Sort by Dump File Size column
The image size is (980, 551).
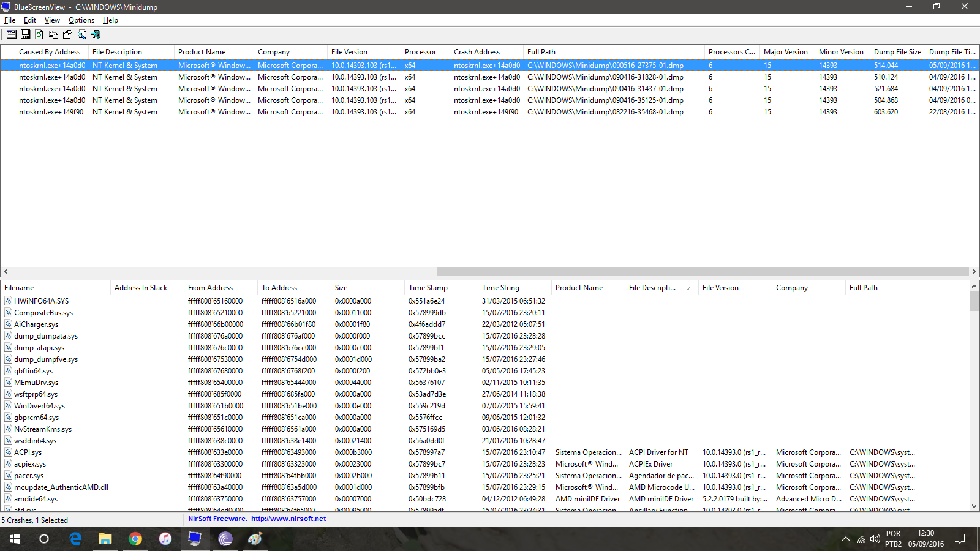tap(897, 52)
